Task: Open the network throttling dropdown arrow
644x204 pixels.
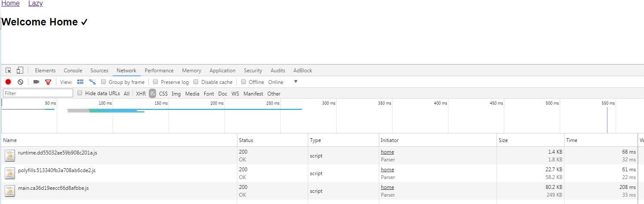Action: [x=295, y=82]
